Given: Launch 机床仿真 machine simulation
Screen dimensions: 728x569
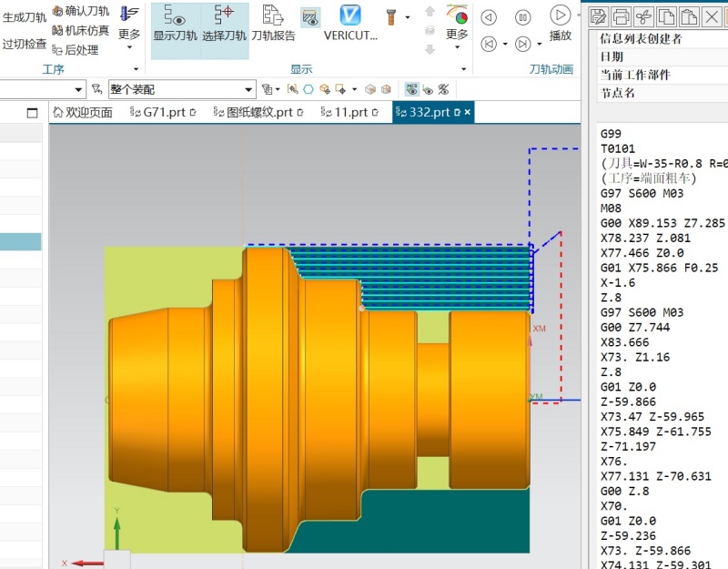Looking at the screenshot, I should click(x=81, y=31).
